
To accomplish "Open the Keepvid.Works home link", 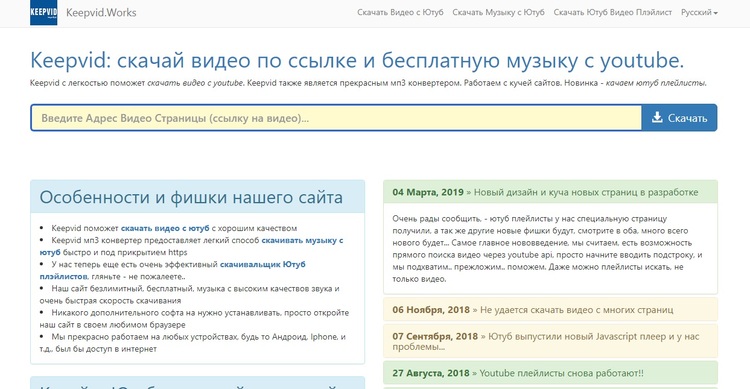I will point(101,13).
